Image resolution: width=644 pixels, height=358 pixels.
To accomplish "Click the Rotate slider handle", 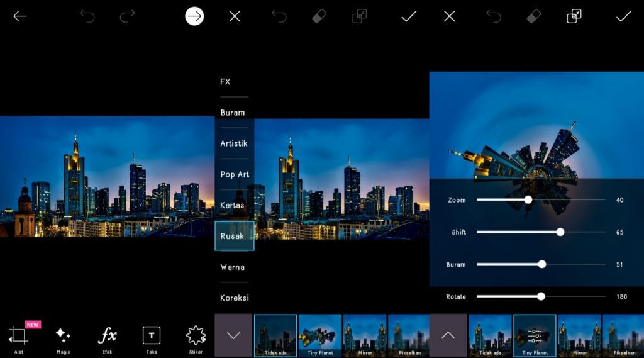I will coord(541,296).
